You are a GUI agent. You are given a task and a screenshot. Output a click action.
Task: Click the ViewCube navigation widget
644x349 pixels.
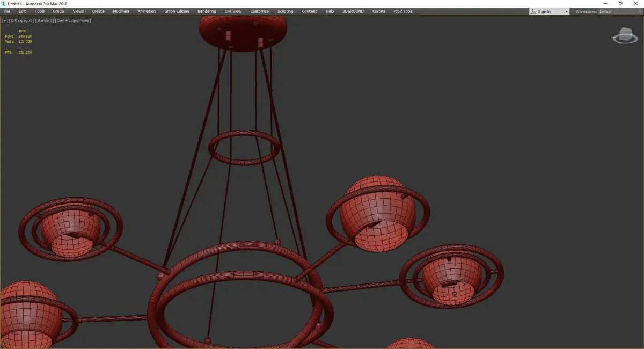(x=625, y=35)
